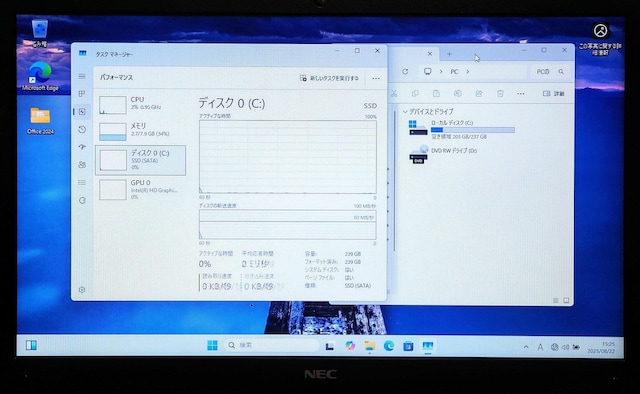640x394 pixels.
Task: Click Paste icon in Explorer toolbar
Action: coord(436,93)
